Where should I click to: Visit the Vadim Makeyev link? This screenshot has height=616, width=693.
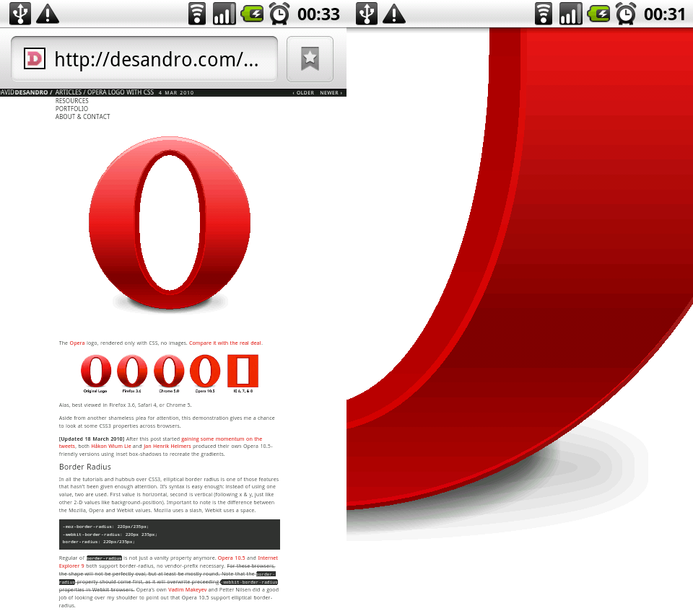[x=187, y=589]
